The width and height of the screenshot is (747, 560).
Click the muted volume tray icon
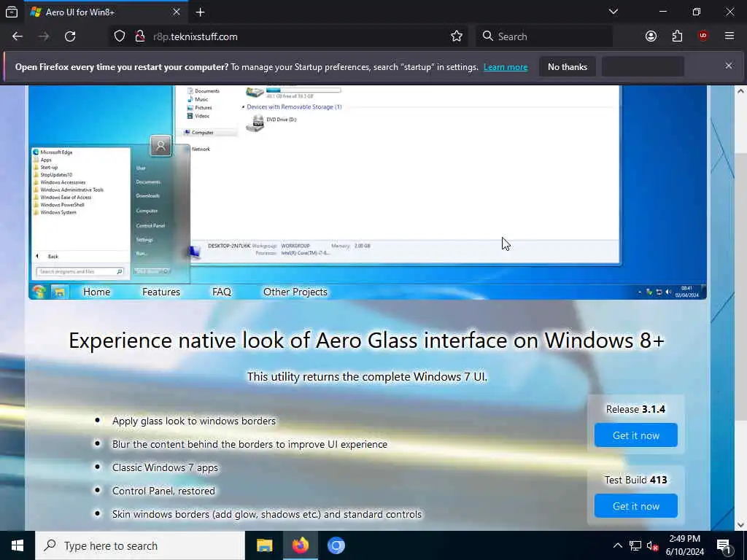(x=652, y=545)
